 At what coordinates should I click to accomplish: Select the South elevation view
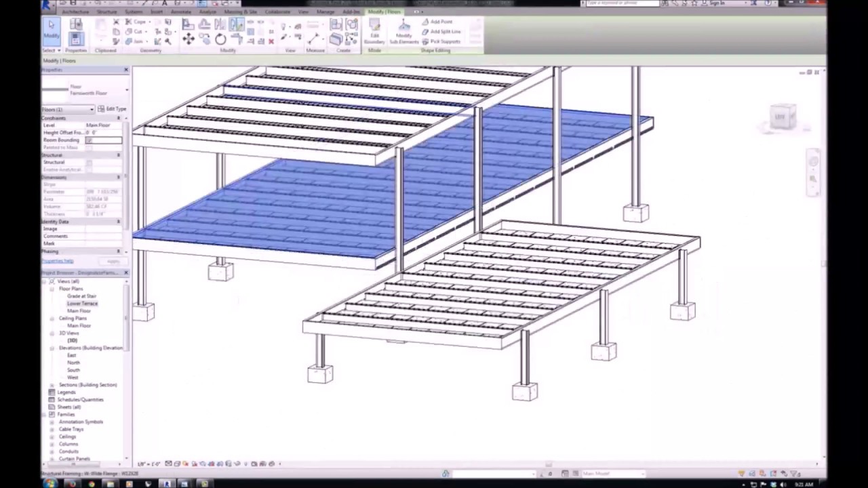point(73,370)
